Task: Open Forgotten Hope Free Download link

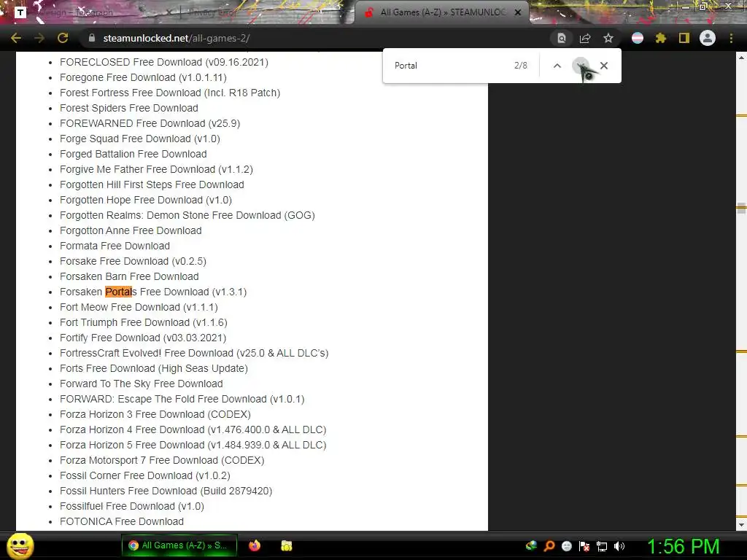Action: [146, 200]
